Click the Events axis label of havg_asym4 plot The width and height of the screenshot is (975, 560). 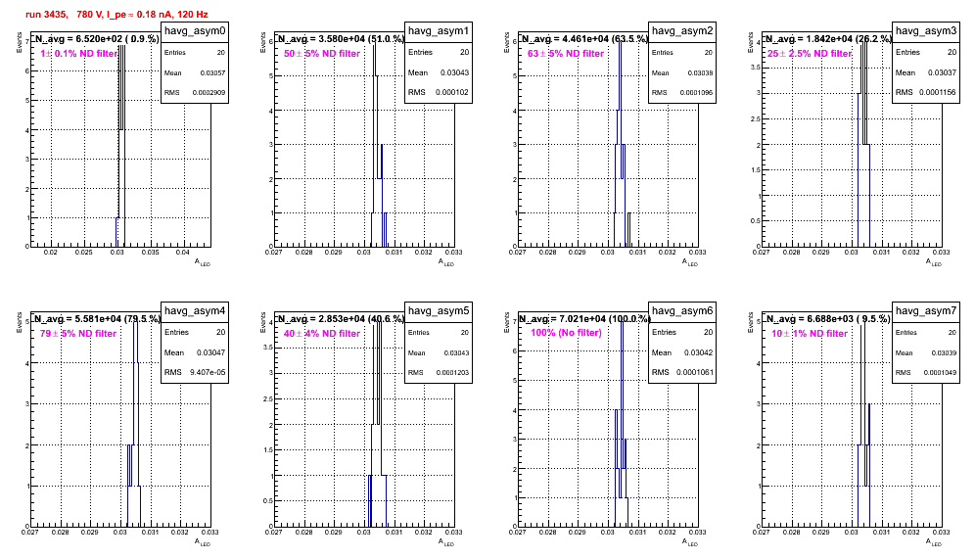[x=20, y=322]
